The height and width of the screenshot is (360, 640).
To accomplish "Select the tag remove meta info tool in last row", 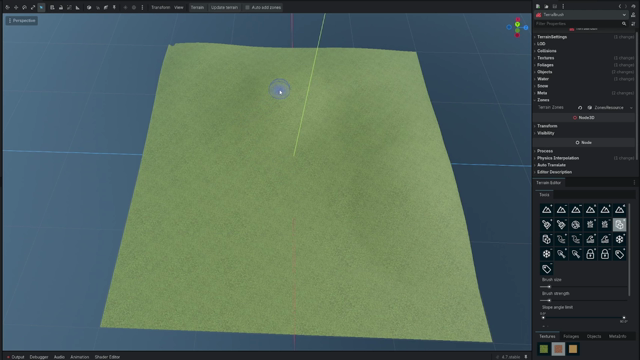I will (x=547, y=269).
